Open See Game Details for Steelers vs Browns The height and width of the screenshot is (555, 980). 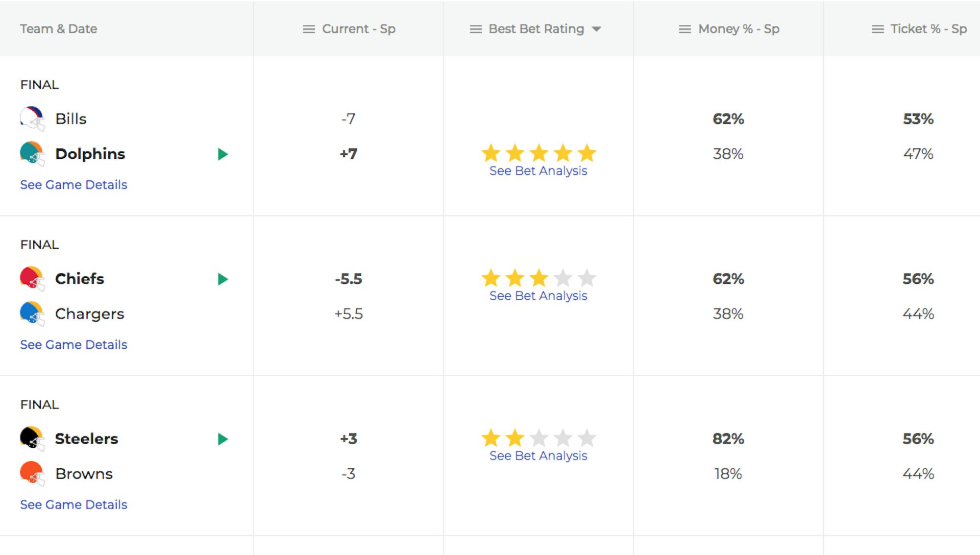[73, 505]
